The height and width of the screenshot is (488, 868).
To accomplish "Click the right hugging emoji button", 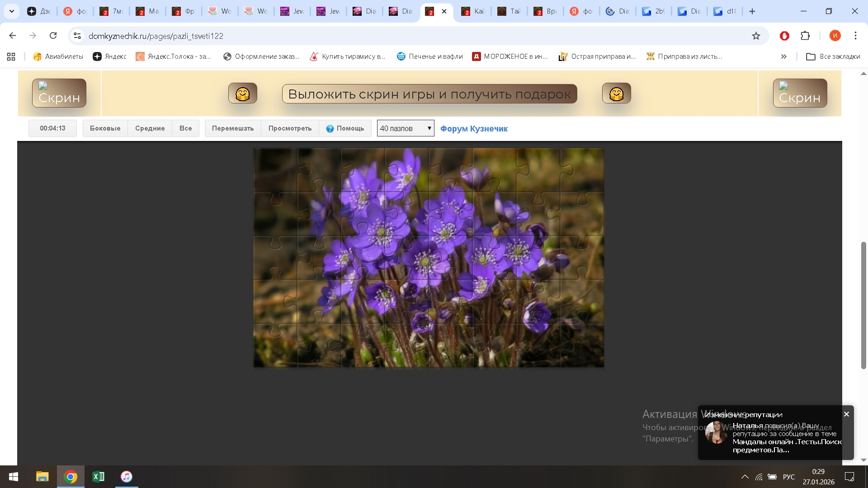I will 616,94.
